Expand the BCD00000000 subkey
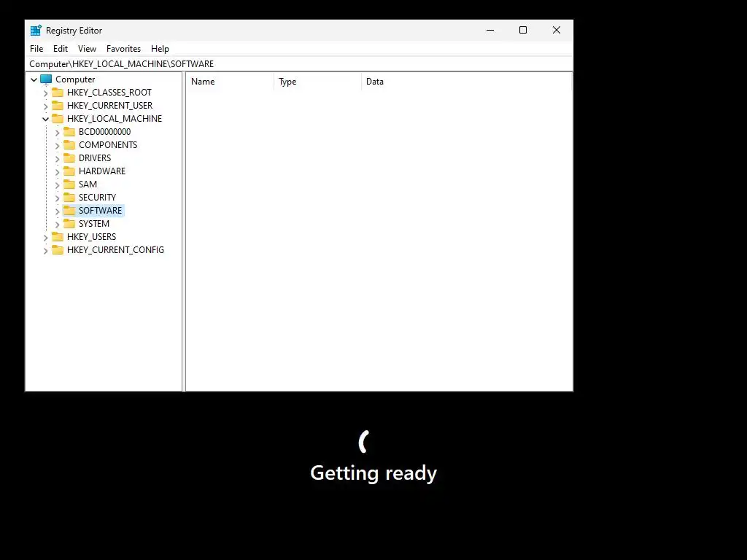 57,133
